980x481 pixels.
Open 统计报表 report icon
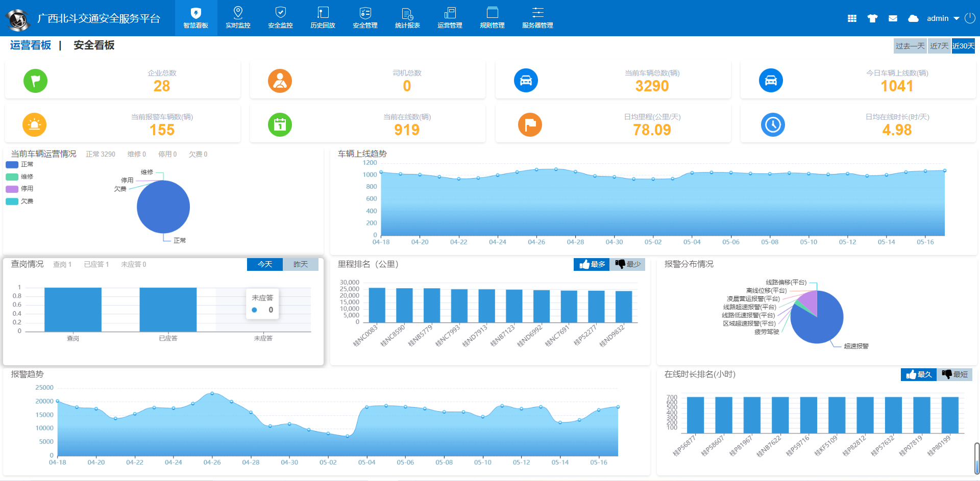coord(407,13)
